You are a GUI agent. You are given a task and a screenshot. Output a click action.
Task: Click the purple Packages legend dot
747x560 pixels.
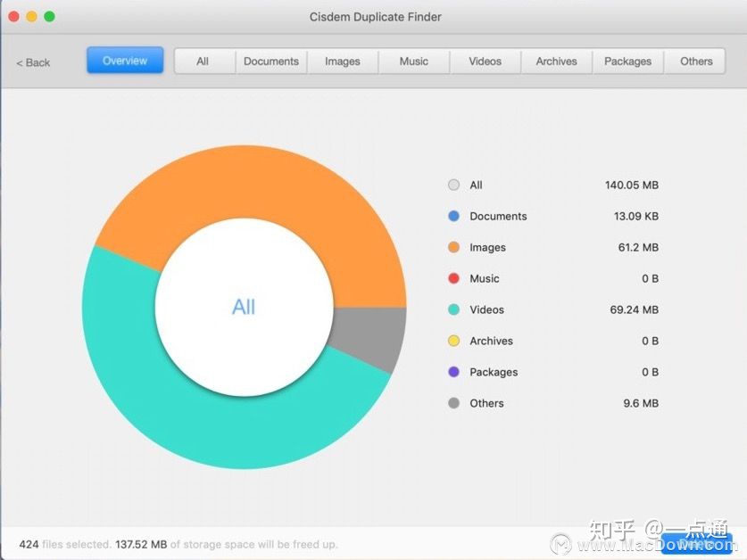(453, 372)
